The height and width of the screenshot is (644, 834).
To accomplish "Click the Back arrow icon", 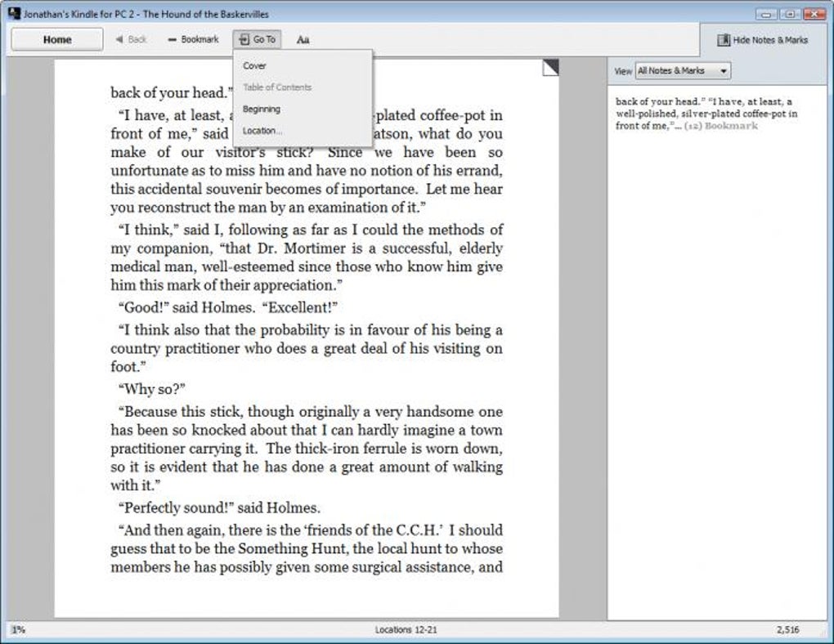I will click(x=119, y=39).
